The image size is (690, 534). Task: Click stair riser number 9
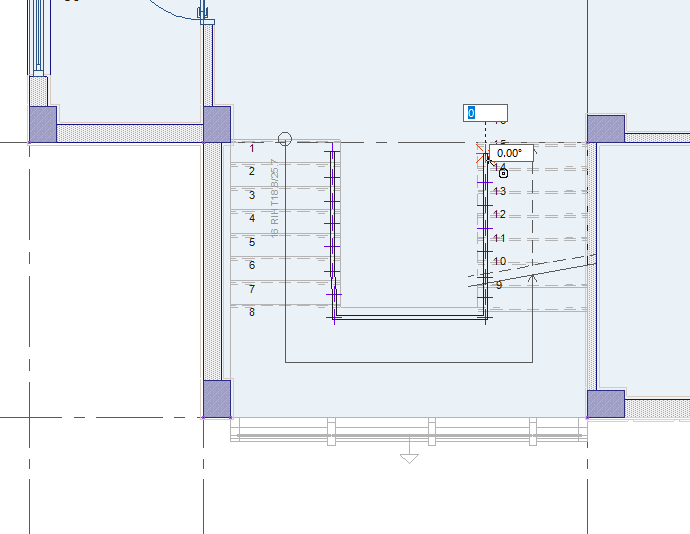coord(499,285)
